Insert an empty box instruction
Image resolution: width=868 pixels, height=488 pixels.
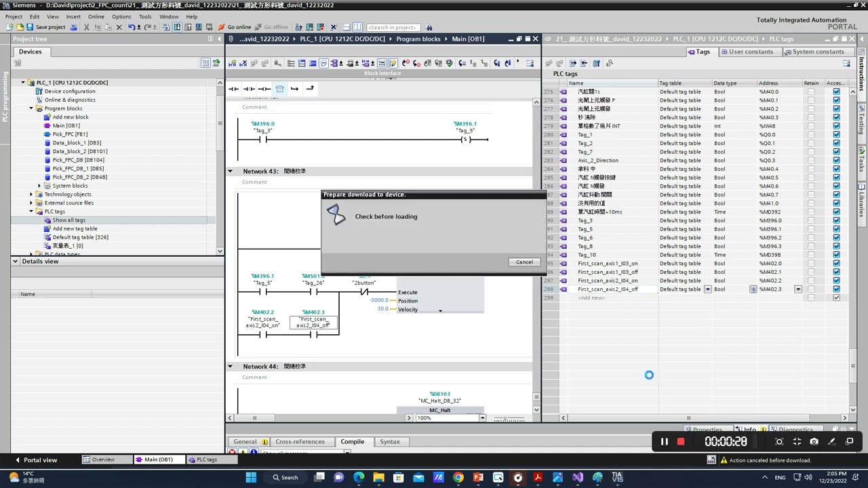279,89
